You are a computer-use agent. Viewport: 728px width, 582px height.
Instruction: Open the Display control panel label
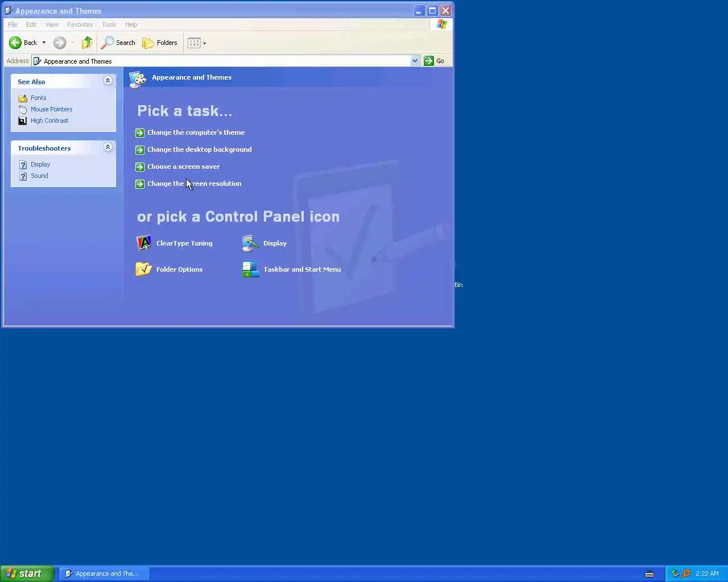275,243
